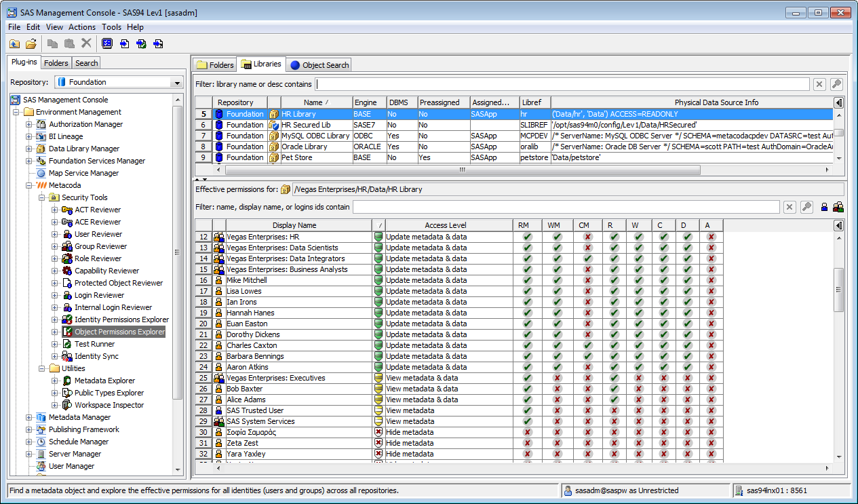Click the user group filter icon

[x=838, y=207]
